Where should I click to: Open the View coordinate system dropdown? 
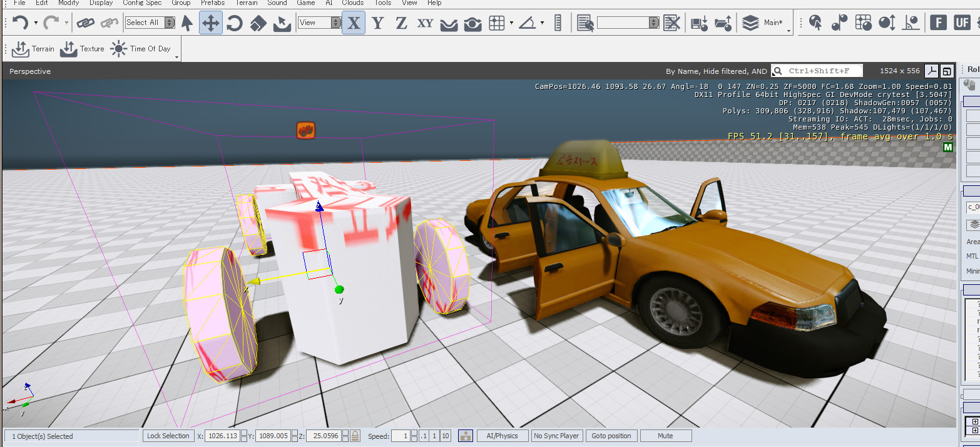pos(319,23)
